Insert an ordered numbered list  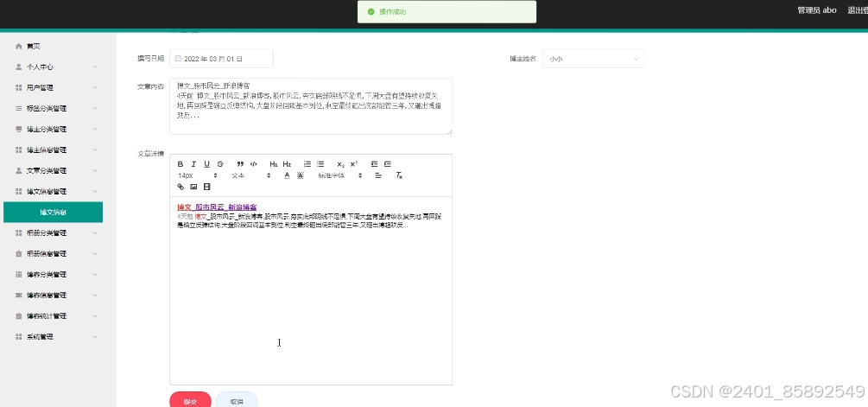click(x=307, y=164)
